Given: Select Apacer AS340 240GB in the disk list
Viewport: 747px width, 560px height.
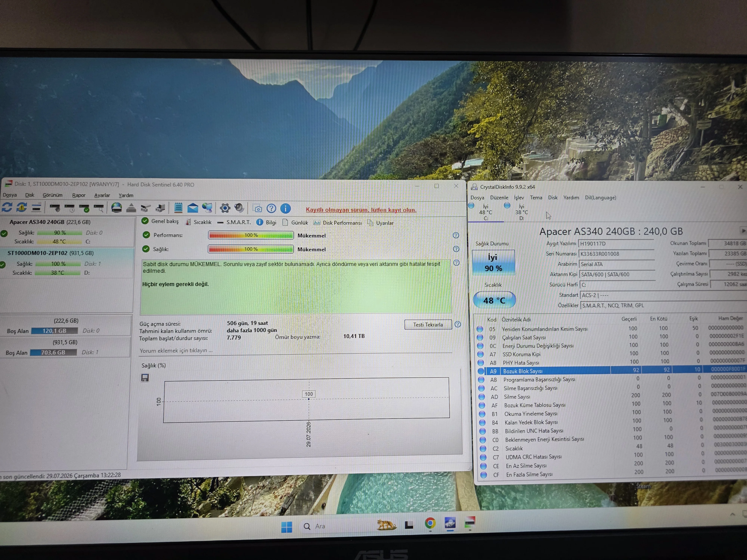Looking at the screenshot, I should pyautogui.click(x=66, y=232).
